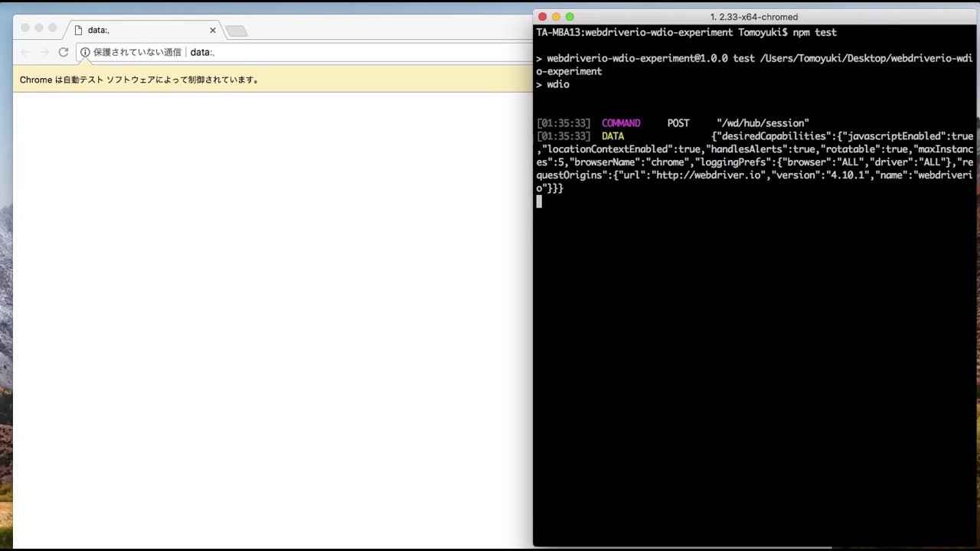The width and height of the screenshot is (980, 551).
Task: Click Chrome's back arrow
Action: (x=25, y=52)
